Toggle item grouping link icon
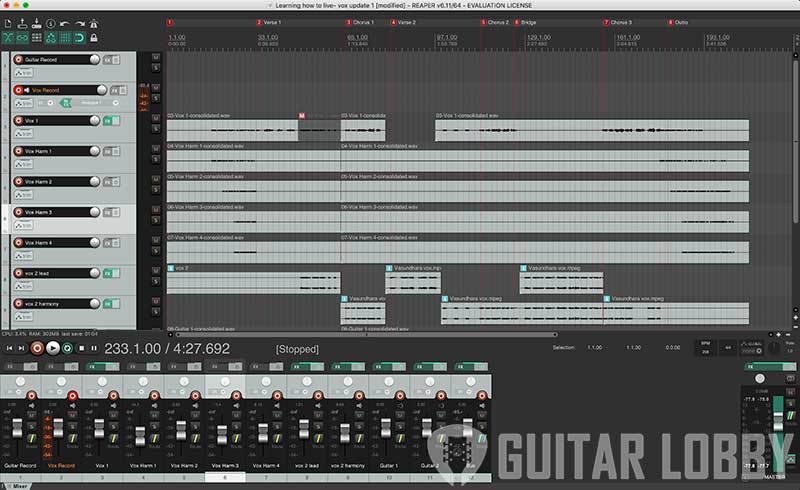800x490 pixels. [22, 38]
